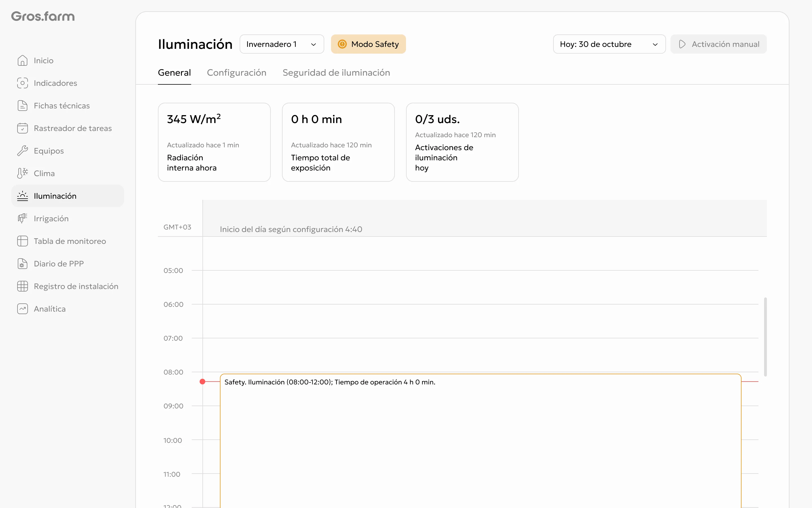Click the red current-time marker dot
The height and width of the screenshot is (508, 812).
[202, 382]
